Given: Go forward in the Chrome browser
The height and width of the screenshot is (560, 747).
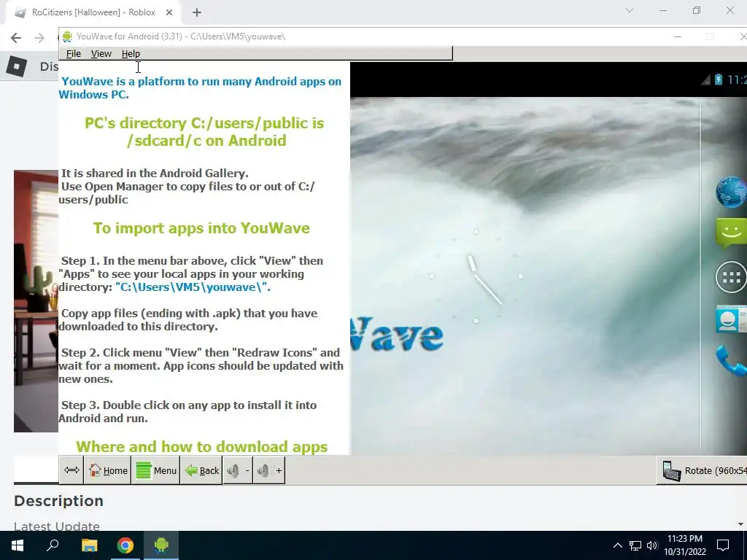Looking at the screenshot, I should click(x=39, y=38).
